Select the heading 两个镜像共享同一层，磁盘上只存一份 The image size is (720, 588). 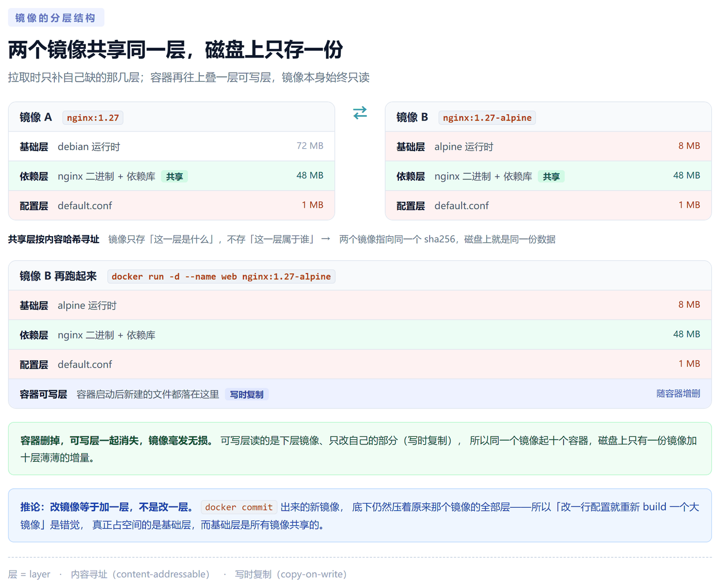point(176,49)
